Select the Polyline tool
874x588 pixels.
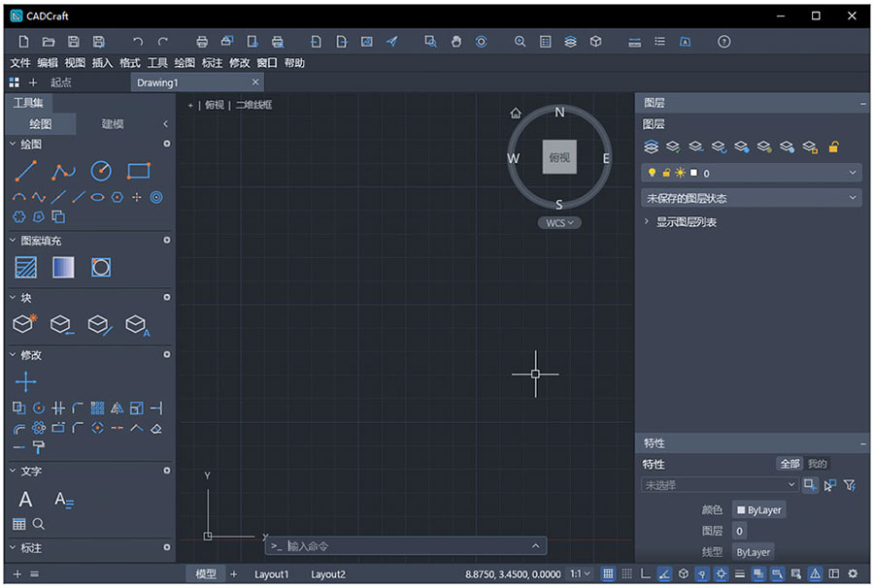click(63, 171)
